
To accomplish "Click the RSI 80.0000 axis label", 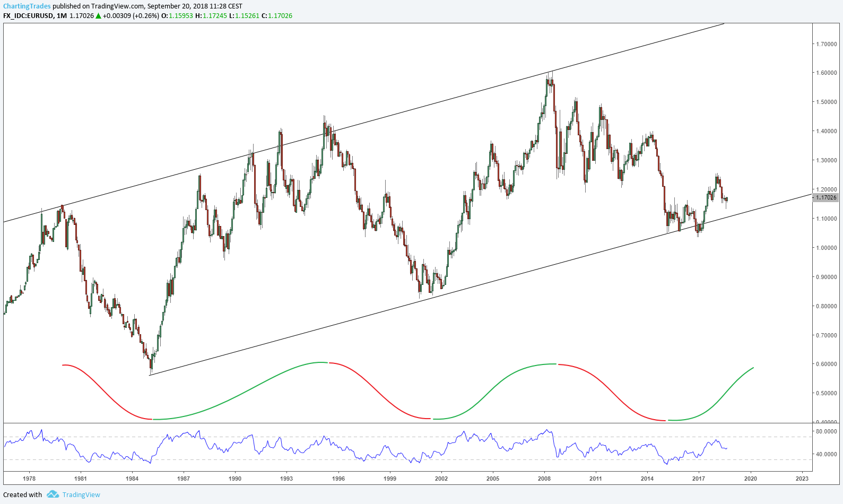I will pyautogui.click(x=826, y=431).
